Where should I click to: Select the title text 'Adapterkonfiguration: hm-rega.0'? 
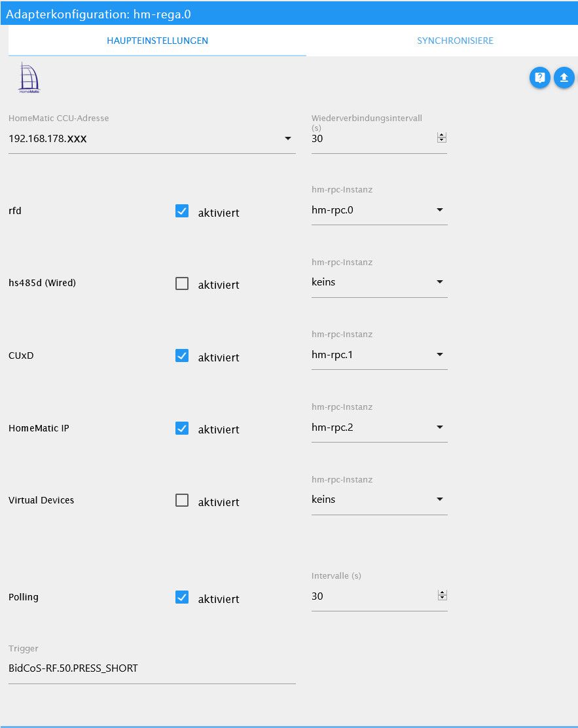(x=98, y=14)
